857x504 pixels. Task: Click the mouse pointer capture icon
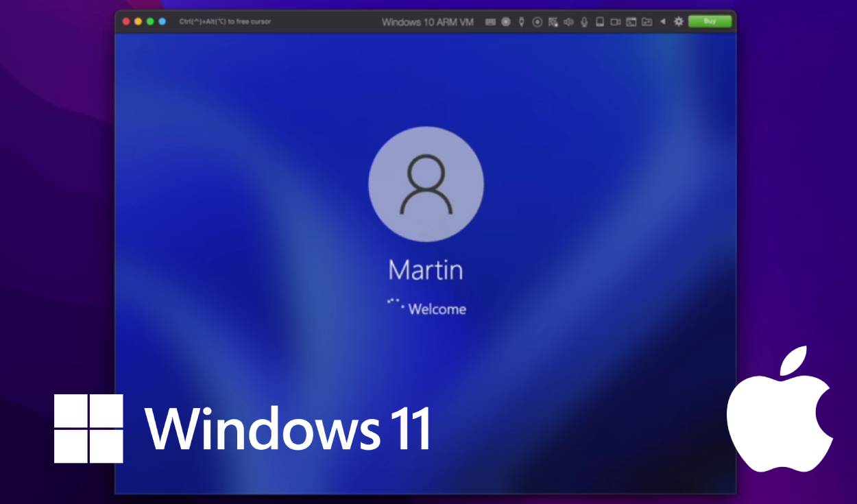[520, 22]
